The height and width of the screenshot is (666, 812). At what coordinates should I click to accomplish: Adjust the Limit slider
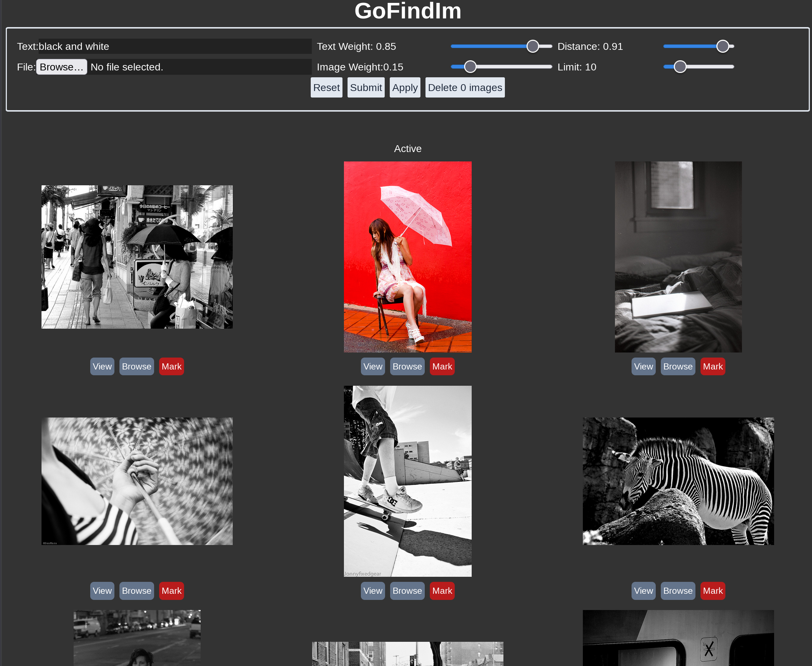click(680, 67)
